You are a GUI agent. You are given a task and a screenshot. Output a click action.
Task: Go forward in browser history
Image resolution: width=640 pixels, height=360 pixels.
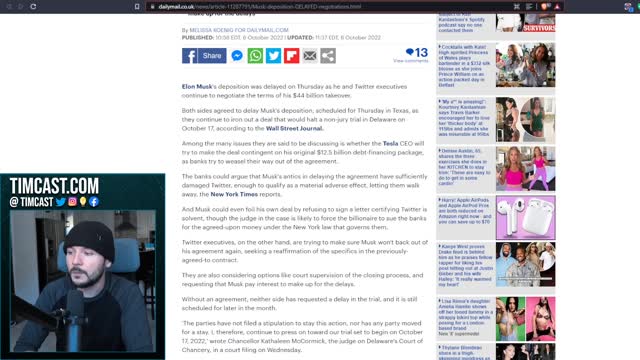pyautogui.click(x=21, y=7)
